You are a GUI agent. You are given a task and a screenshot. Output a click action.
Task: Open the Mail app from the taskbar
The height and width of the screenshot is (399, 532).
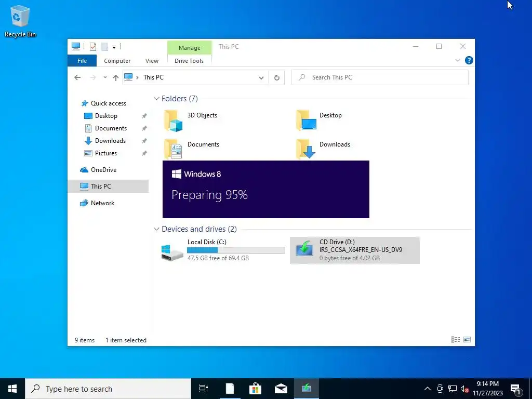coord(281,389)
